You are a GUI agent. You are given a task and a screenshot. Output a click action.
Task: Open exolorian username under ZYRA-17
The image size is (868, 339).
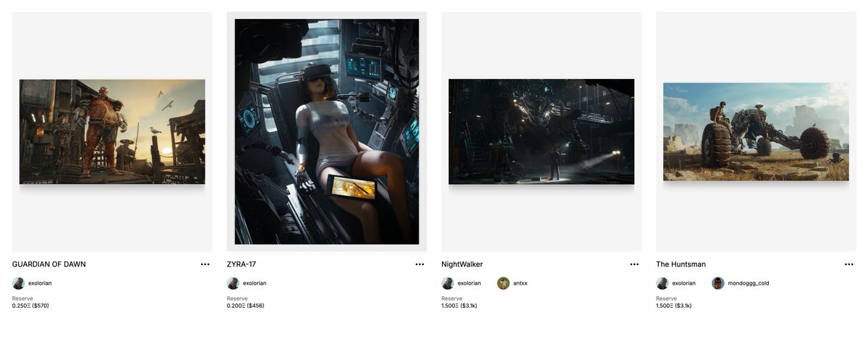coord(255,283)
